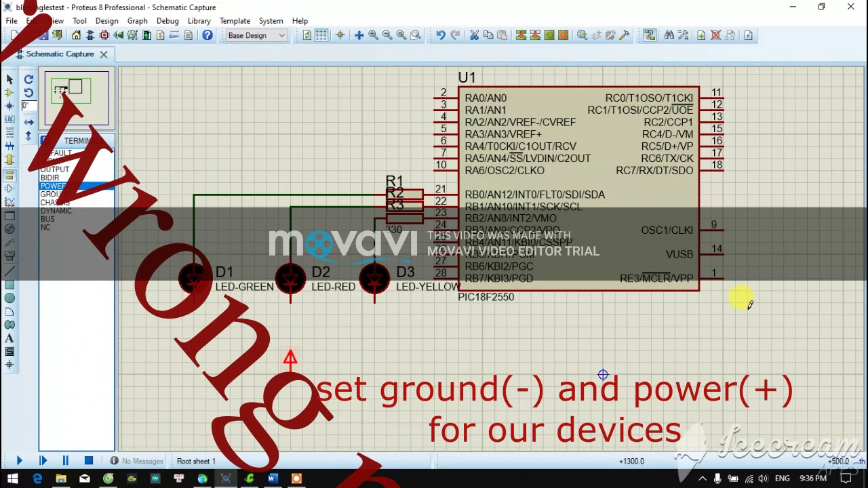Select DYNAMIC in terminals list
This screenshot has width=868, height=488.
click(x=76, y=211)
